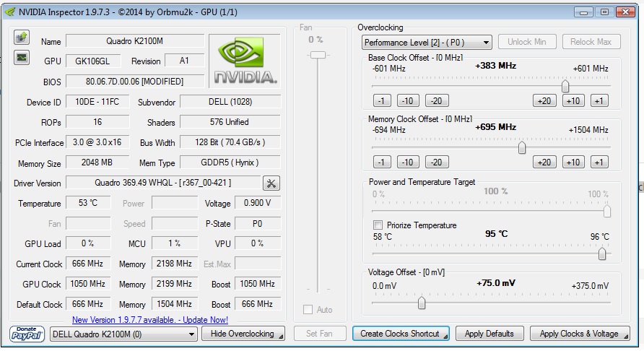Screen dimensions: 644x351
Task: Click the P-State field P0
Action: click(258, 224)
